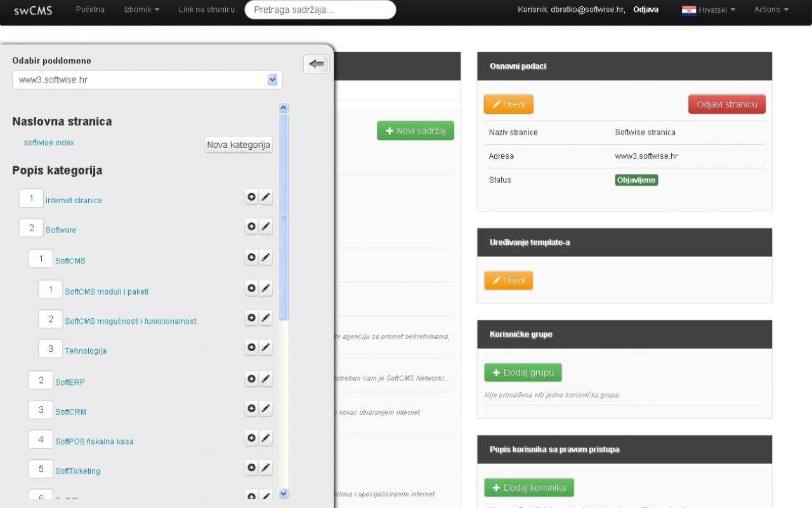Image resolution: width=812 pixels, height=508 pixels.
Task: Edit the internet stranice category
Action: 266,197
